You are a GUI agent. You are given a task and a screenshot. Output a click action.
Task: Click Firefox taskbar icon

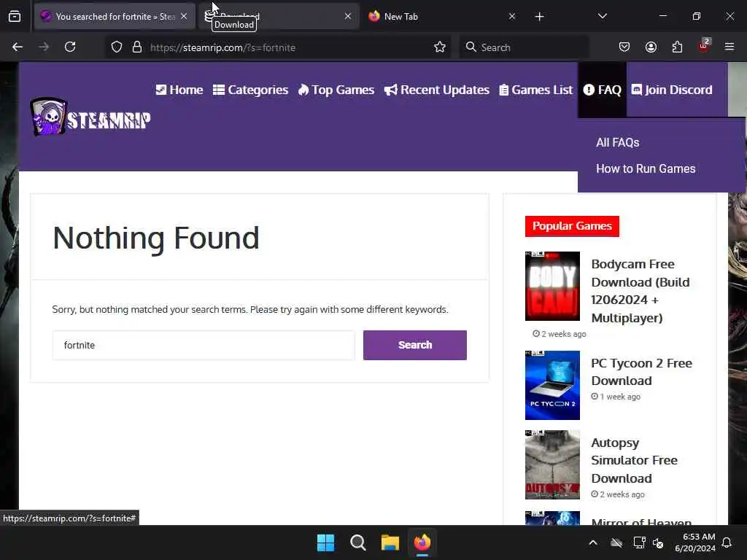422,542
